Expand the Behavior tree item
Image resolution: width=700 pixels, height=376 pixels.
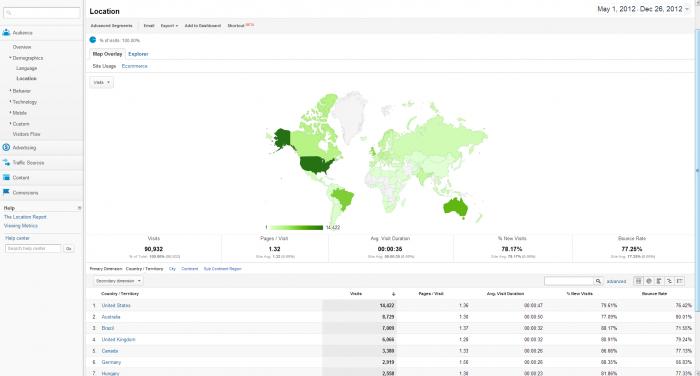21,91
